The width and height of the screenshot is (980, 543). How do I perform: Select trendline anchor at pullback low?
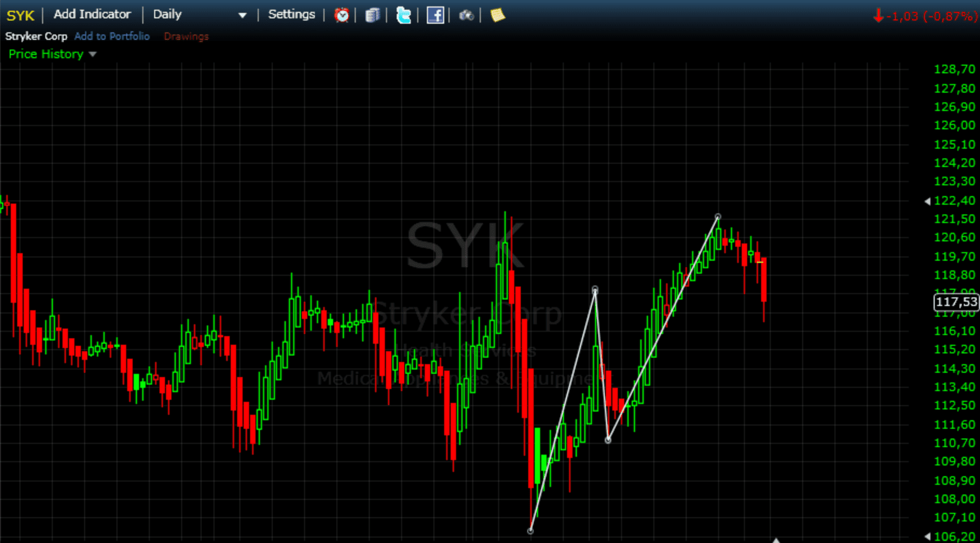click(x=608, y=440)
